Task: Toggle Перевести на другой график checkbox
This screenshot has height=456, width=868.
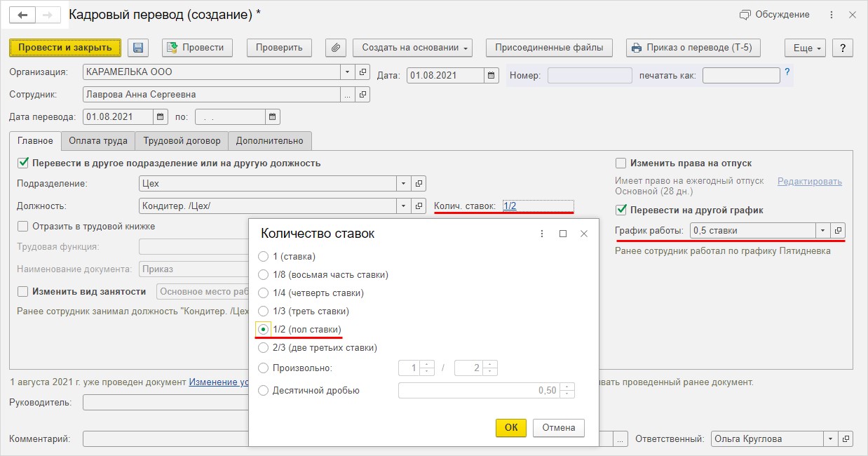Action: pyautogui.click(x=621, y=210)
